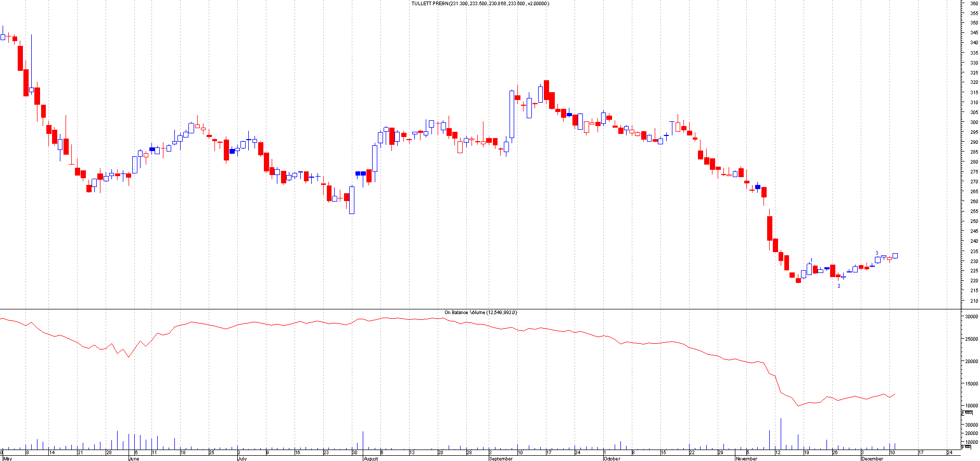This screenshot has width=980, height=461.
Task: Click the July month label
Action: [242, 459]
